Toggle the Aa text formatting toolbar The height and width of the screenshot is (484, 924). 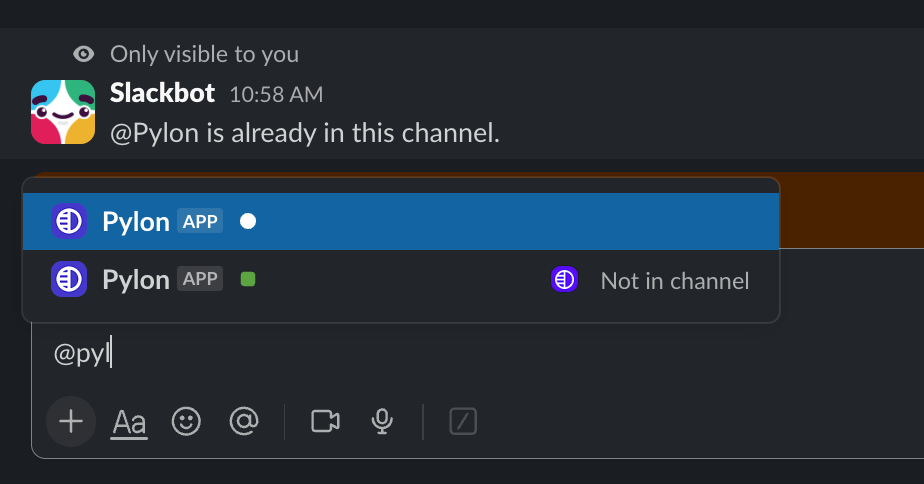tap(129, 422)
